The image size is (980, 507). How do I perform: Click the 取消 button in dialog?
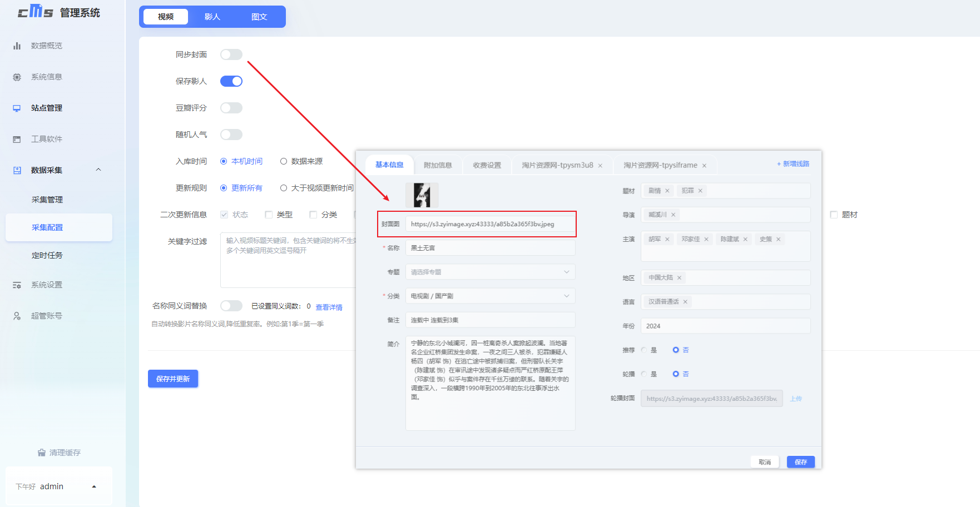[x=765, y=462]
